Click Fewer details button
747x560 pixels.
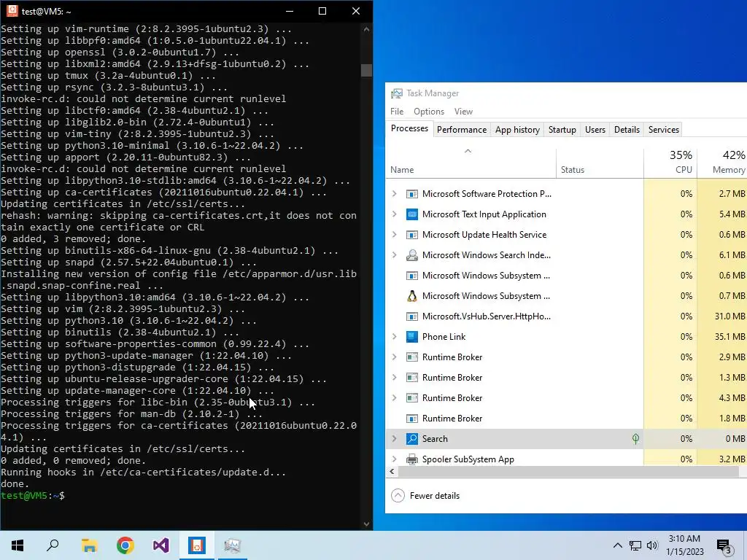tap(425, 496)
